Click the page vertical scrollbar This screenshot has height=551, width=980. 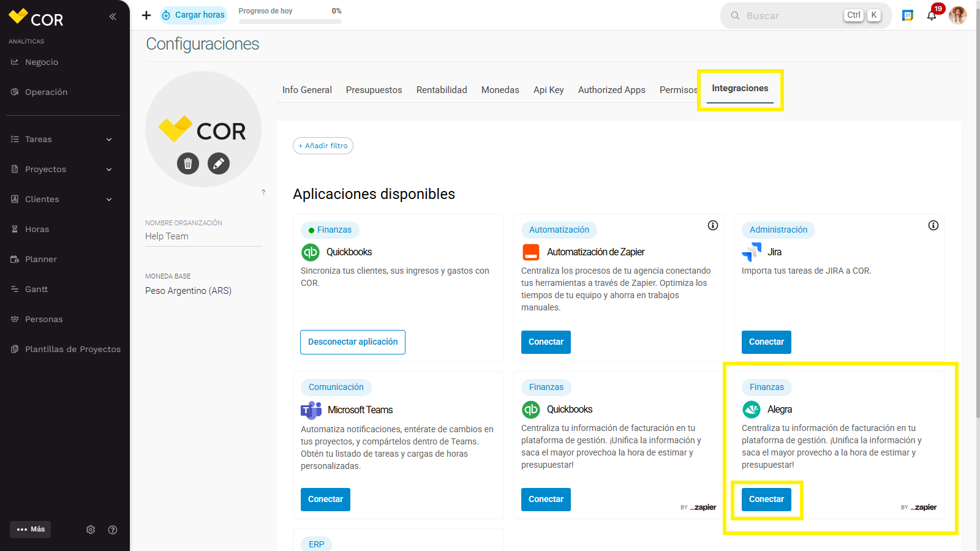pyautogui.click(x=977, y=214)
